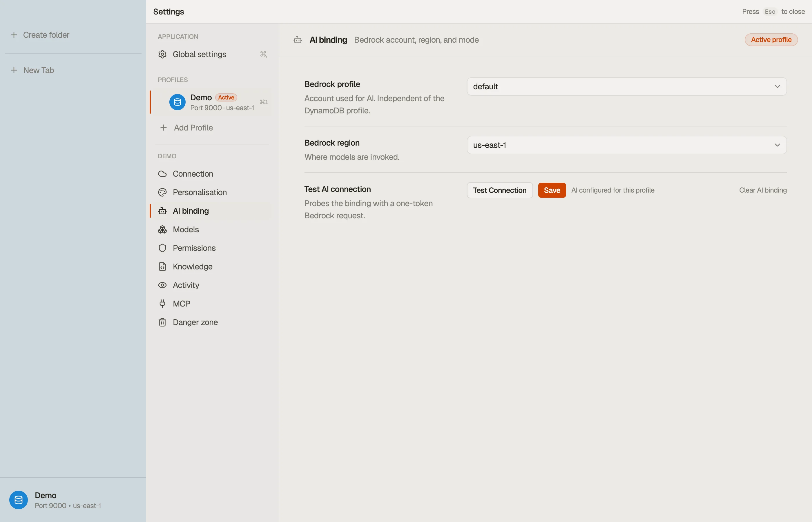This screenshot has height=522, width=812.
Task: Click the chevron arrow of Bedrock region select
Action: point(777,145)
